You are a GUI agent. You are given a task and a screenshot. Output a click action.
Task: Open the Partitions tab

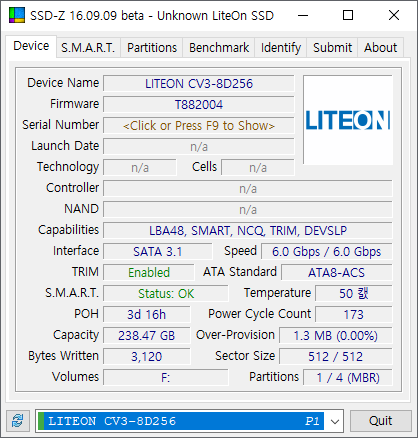click(152, 48)
